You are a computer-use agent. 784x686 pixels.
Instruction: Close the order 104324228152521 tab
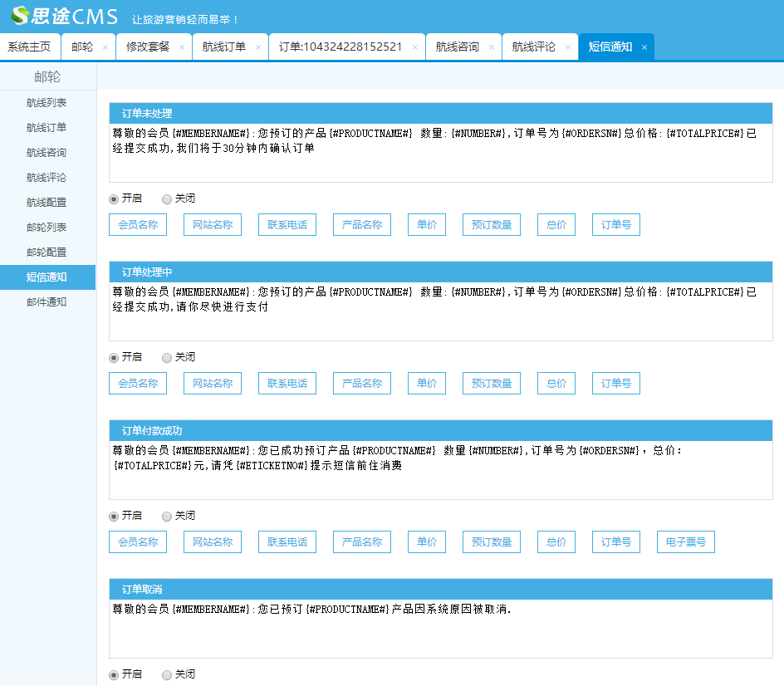[x=414, y=47]
